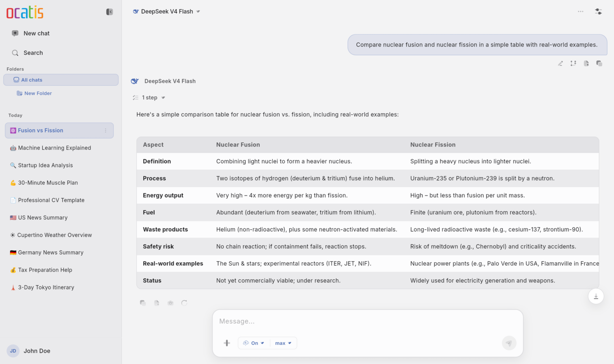Image resolution: width=614 pixels, height=364 pixels.
Task: Open John Doe profile
Action: 28,351
